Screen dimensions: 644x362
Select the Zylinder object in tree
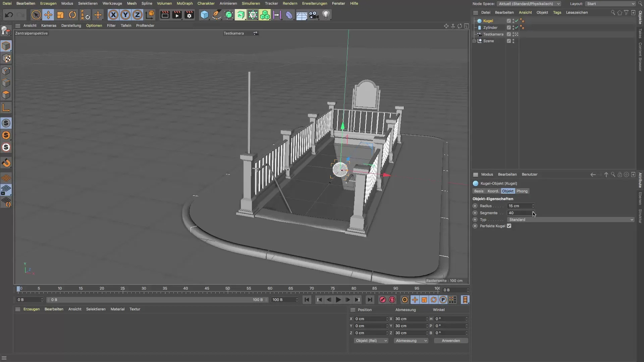[x=490, y=27]
